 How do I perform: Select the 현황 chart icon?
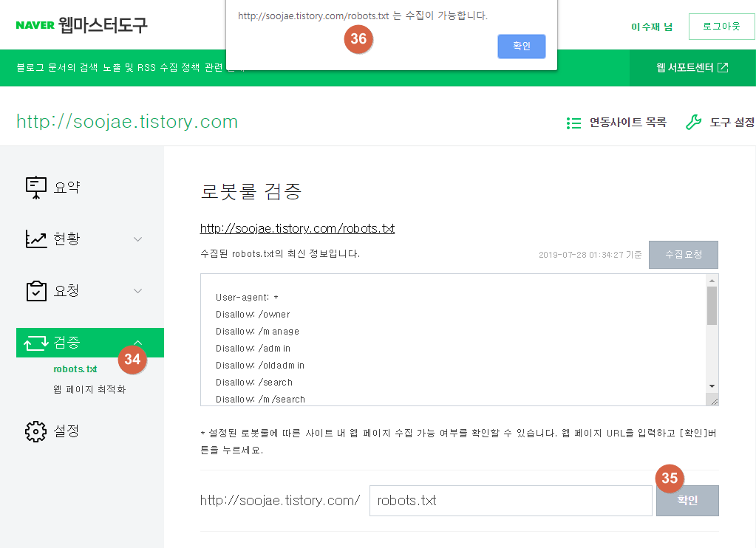coord(35,239)
